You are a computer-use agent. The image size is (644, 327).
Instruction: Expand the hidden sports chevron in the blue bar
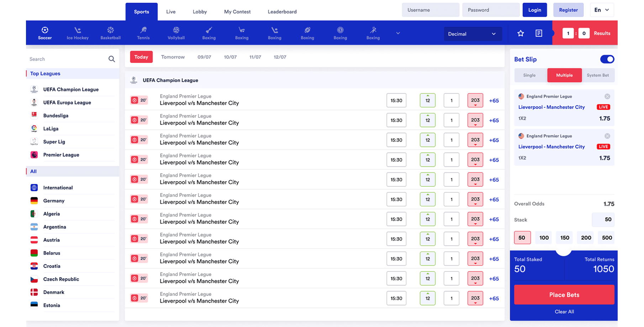pos(398,33)
